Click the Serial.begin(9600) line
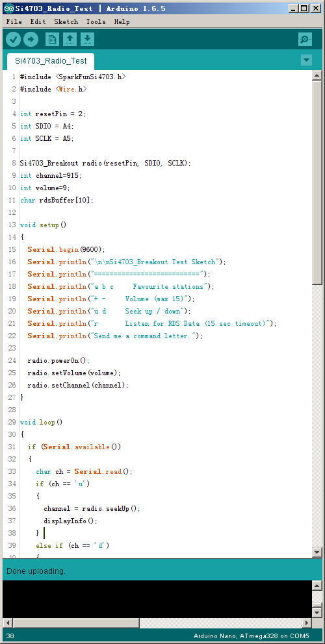Viewport: 325px width, 644px height. click(x=67, y=249)
